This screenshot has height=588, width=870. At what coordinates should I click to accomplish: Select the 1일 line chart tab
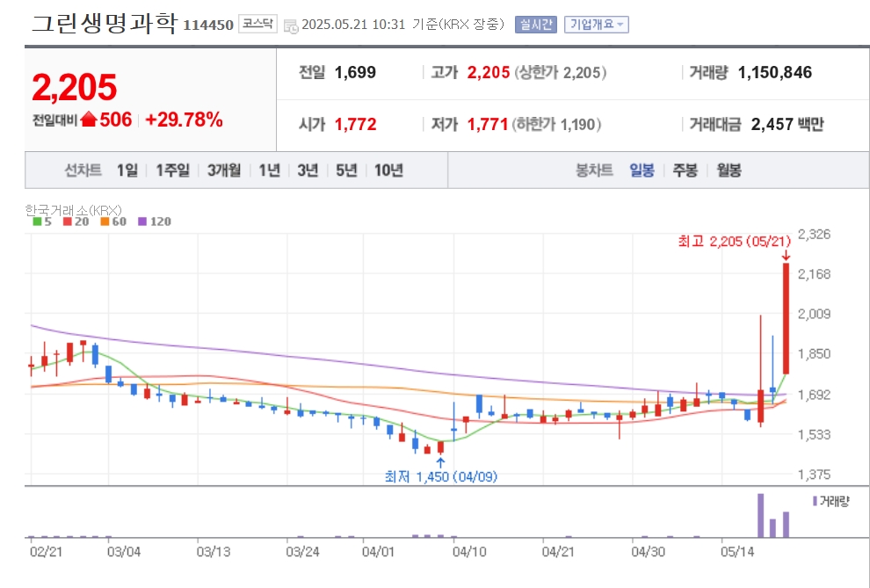(x=127, y=171)
